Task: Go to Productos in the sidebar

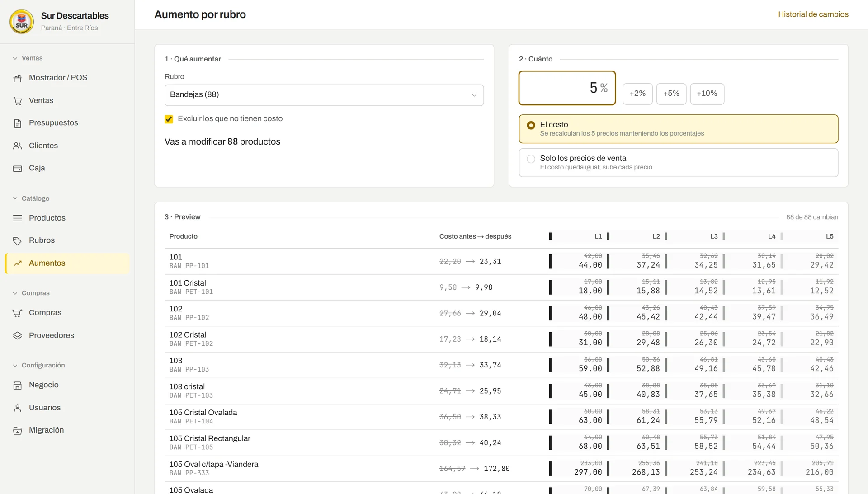Action: 68,218
